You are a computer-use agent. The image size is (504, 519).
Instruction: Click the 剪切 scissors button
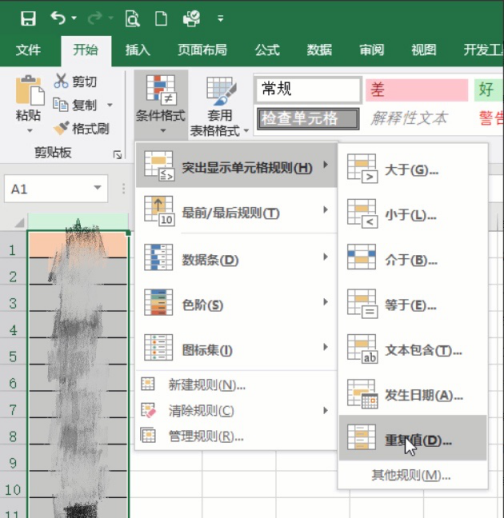(x=76, y=81)
